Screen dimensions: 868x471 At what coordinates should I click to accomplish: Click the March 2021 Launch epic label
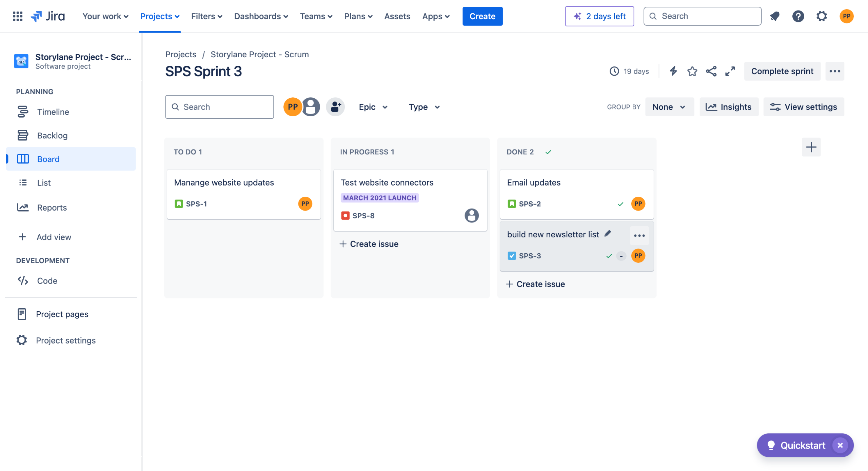[x=379, y=198]
